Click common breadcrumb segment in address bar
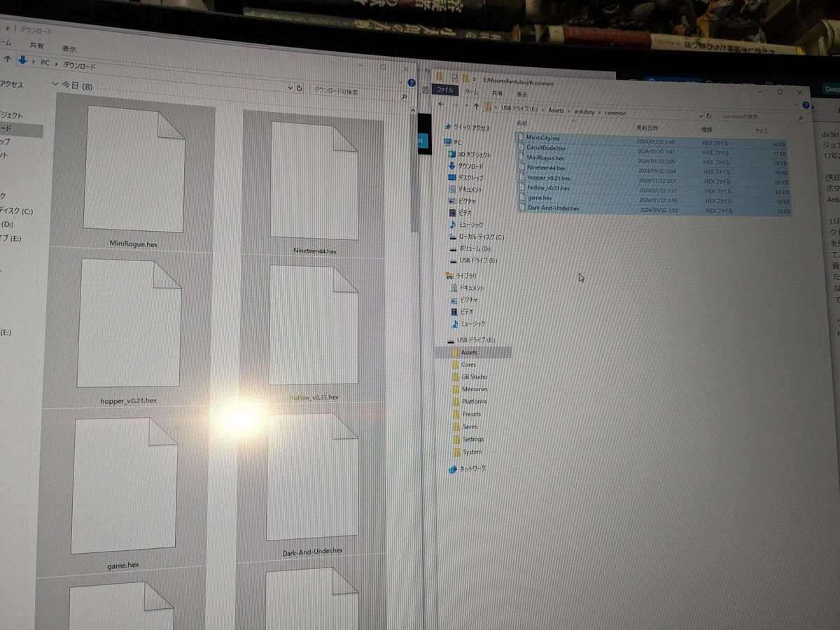Viewport: 840px width, 630px height. (x=614, y=113)
